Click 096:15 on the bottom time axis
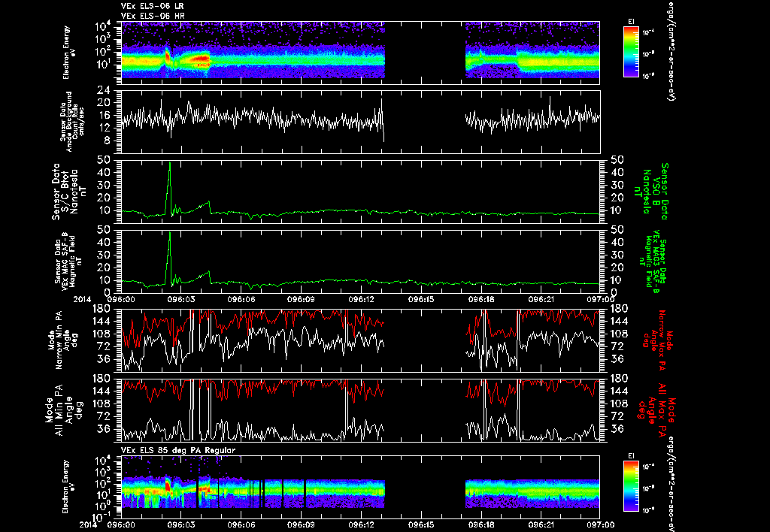The width and height of the screenshot is (770, 532). [421, 523]
